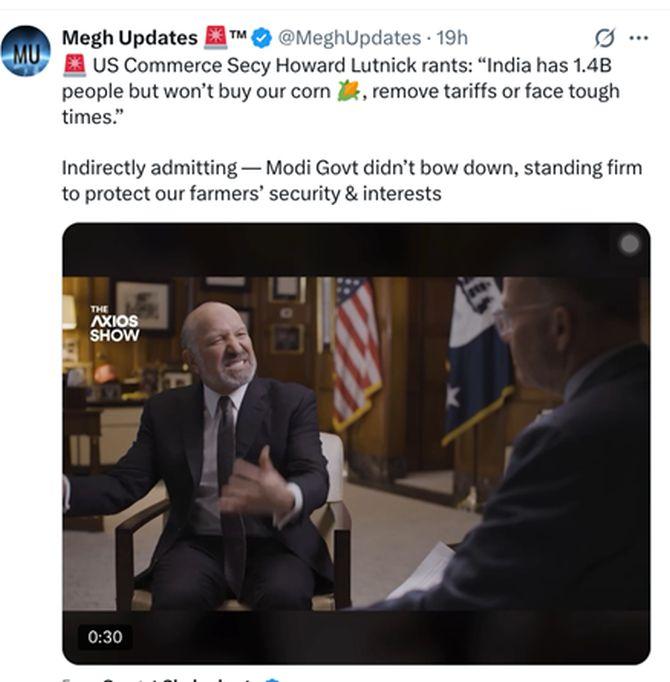
Task: Open the three-dot more options menu
Action: (x=638, y=38)
